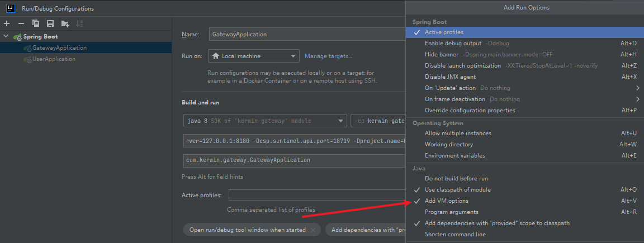Select Do not build before run option

click(x=524, y=179)
